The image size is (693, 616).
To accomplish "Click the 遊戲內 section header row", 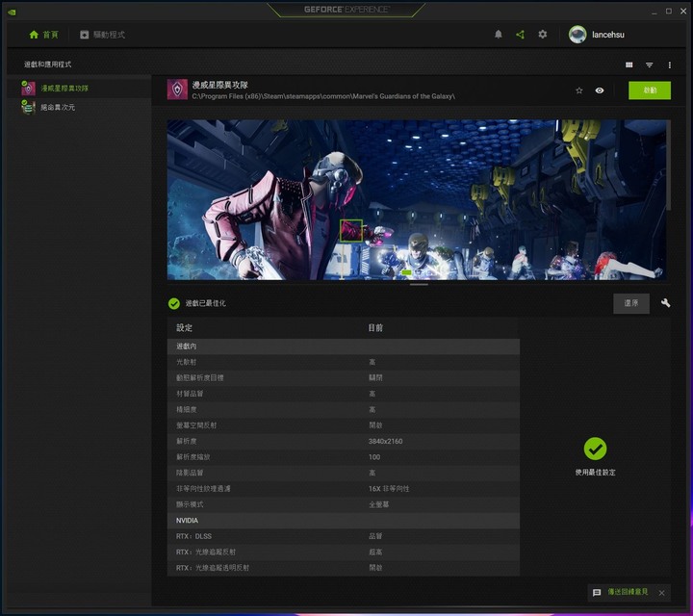I will point(344,346).
